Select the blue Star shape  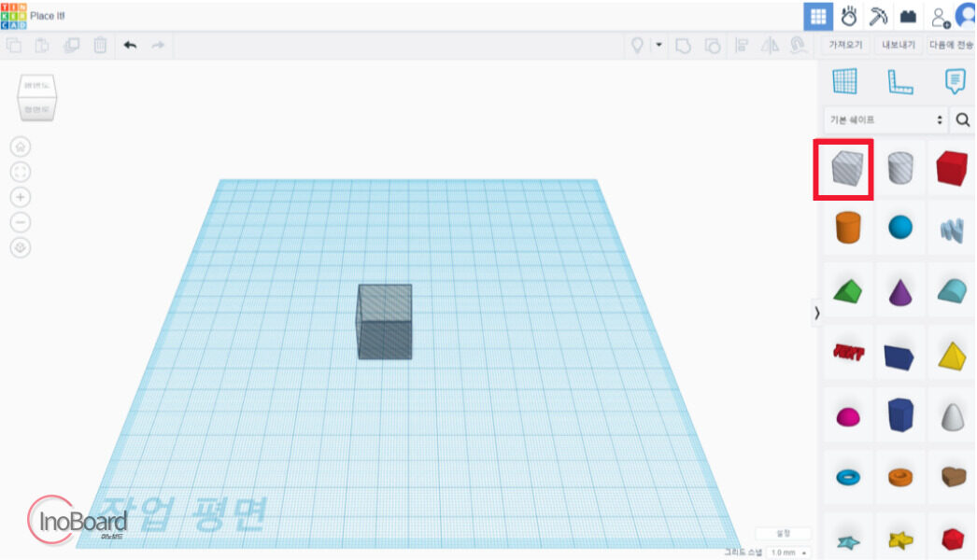[848, 542]
